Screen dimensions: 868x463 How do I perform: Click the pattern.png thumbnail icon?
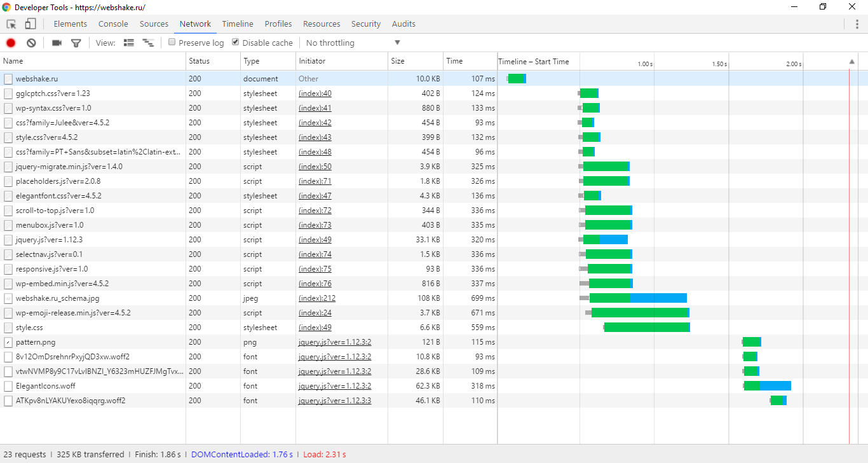coord(8,342)
